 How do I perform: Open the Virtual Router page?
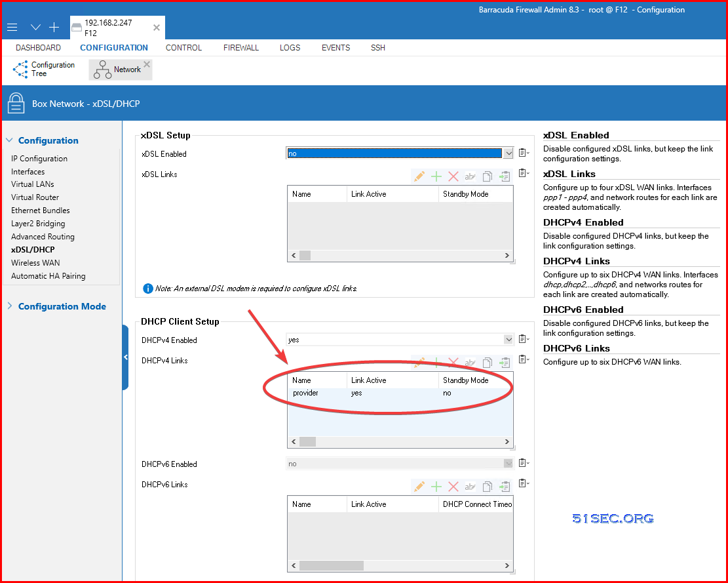[x=35, y=197]
